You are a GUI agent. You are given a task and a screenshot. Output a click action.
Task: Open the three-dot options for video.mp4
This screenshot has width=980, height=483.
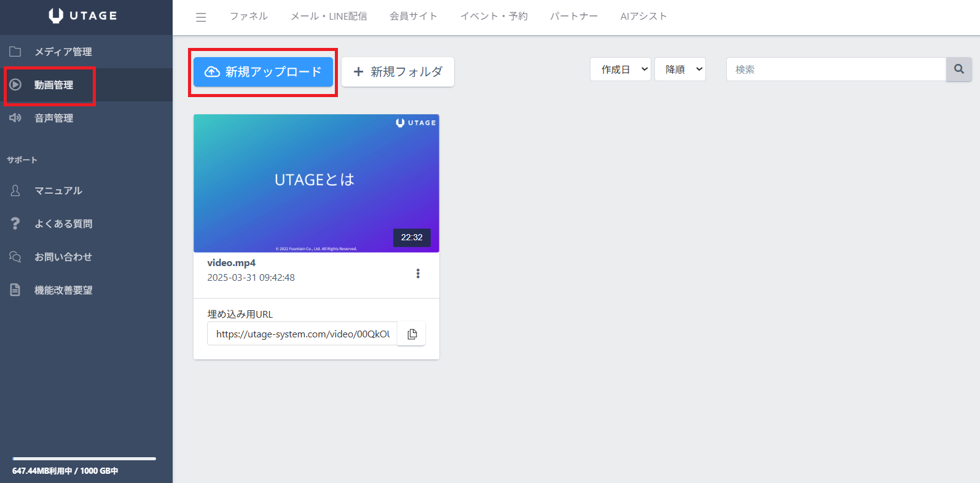(418, 273)
